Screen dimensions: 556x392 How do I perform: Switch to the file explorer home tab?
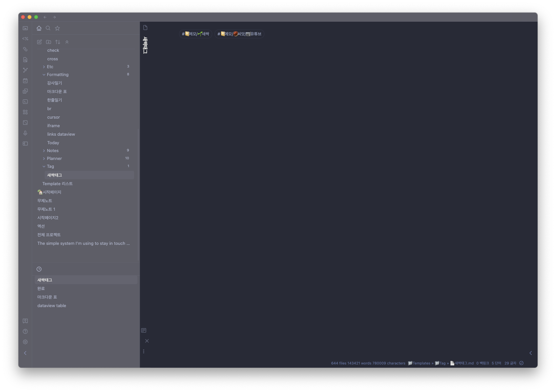[39, 28]
